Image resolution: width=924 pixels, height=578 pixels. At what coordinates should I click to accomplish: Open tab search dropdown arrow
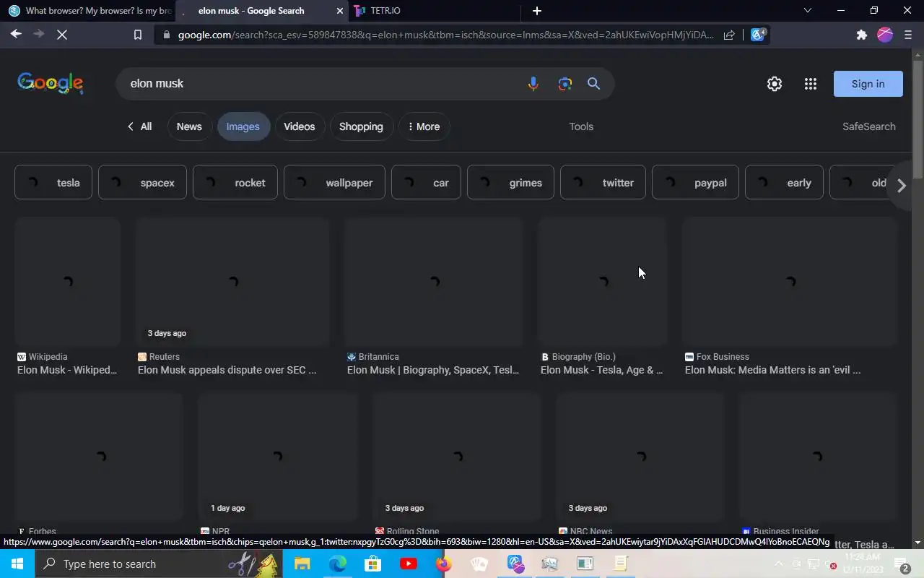(807, 11)
